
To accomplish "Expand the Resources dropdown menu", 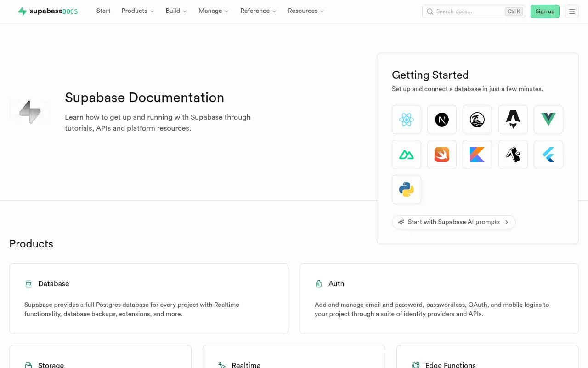I will click(x=306, y=11).
